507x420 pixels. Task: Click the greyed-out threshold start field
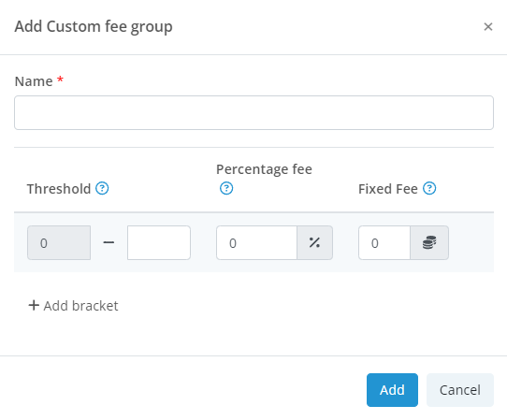(x=59, y=242)
